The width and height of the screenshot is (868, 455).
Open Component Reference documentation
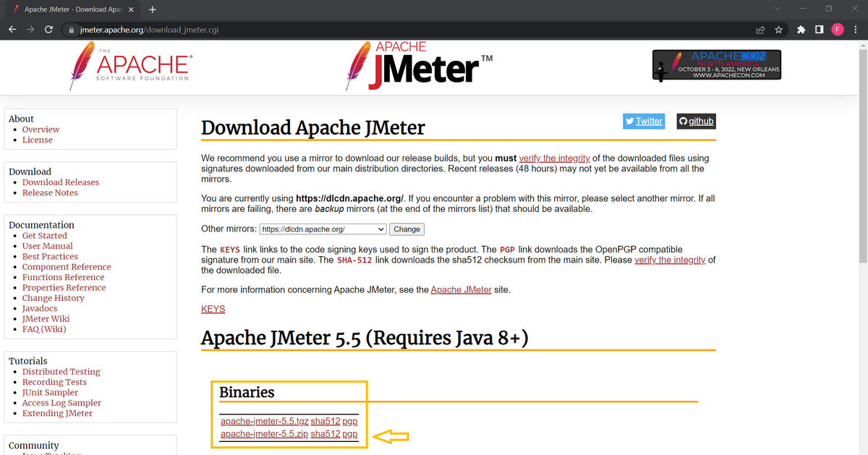pyautogui.click(x=67, y=266)
